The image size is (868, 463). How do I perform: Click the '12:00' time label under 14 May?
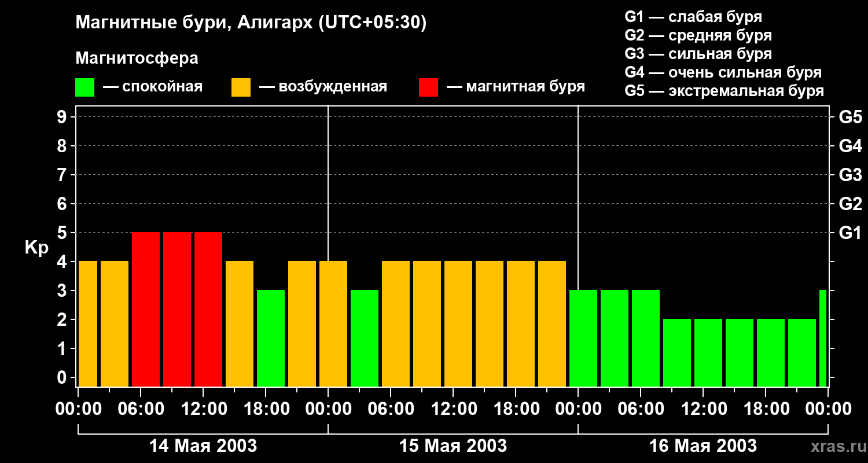coord(203,409)
